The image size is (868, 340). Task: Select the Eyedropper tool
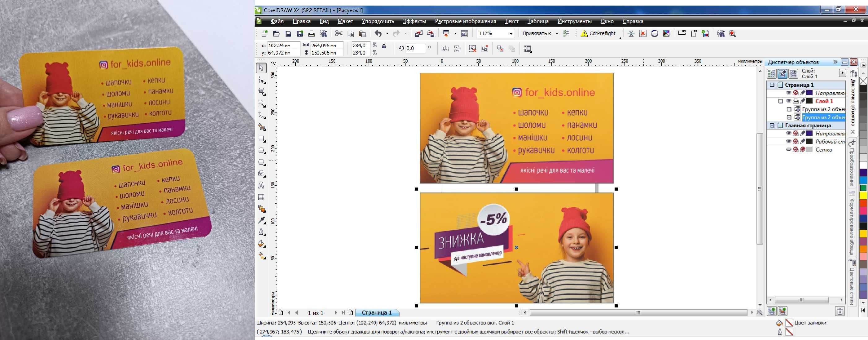click(261, 220)
